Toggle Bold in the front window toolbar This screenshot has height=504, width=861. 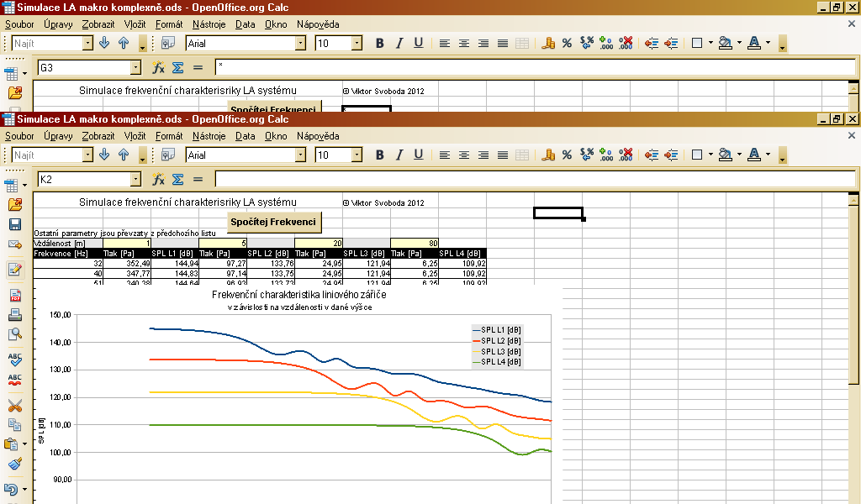(379, 155)
